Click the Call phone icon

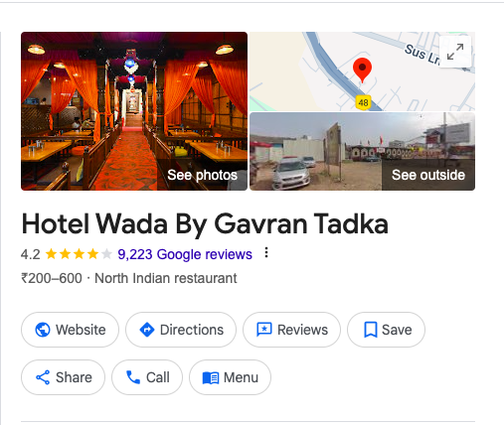[133, 377]
